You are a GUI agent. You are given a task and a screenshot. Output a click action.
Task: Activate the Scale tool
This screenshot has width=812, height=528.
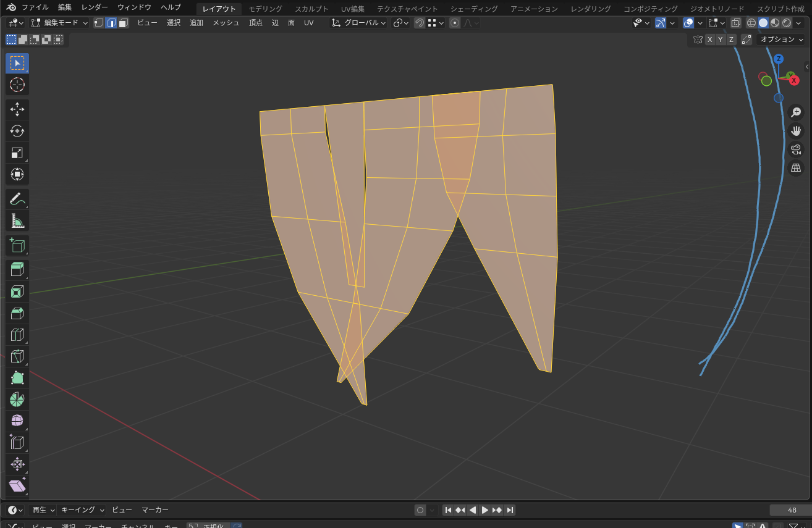coord(17,153)
